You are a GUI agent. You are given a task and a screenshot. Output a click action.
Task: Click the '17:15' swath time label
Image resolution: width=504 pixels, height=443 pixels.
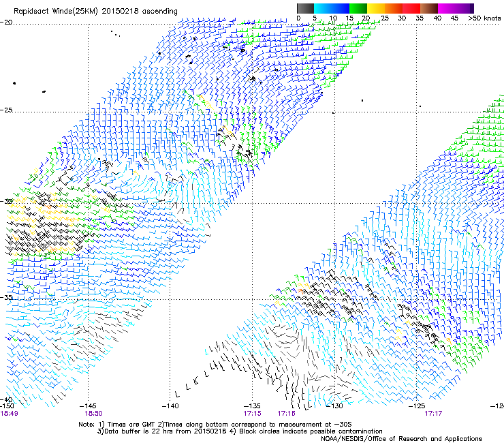click(x=252, y=414)
